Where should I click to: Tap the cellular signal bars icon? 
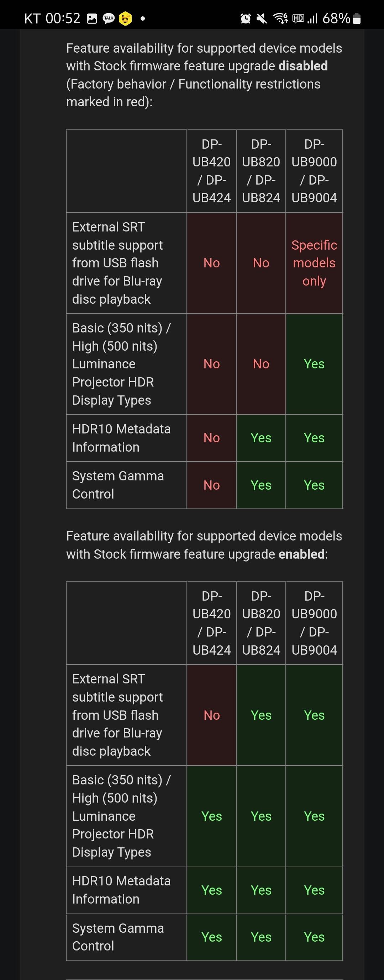(x=312, y=18)
